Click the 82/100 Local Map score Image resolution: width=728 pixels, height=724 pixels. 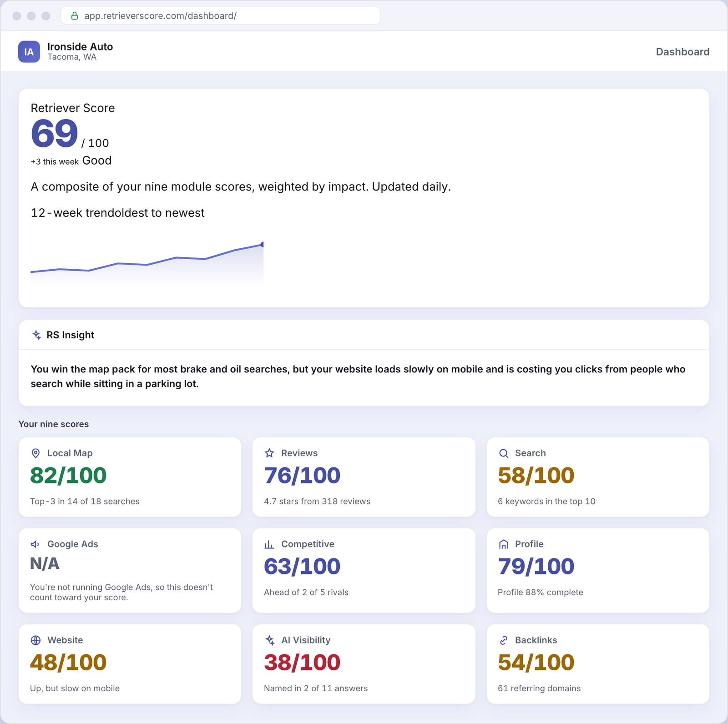coord(68,476)
